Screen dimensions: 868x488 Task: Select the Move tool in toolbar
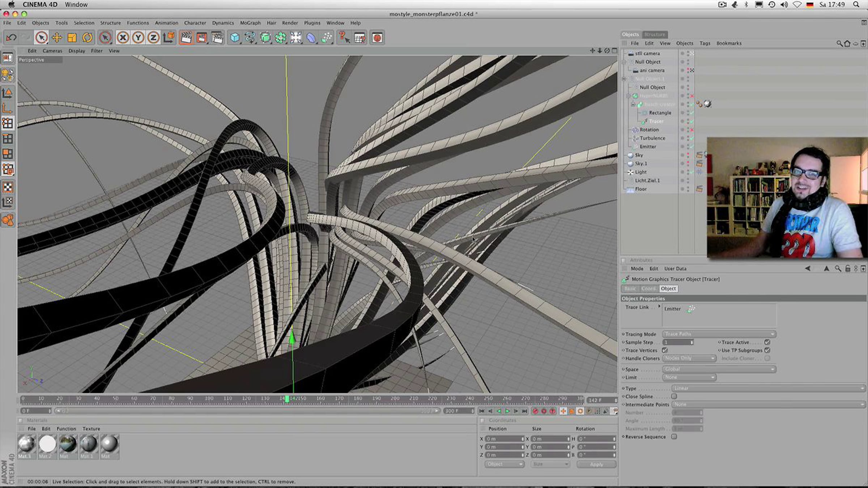point(57,38)
